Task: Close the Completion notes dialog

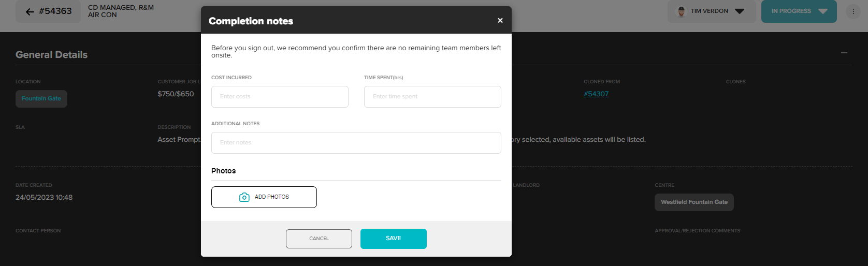Action: point(500,21)
